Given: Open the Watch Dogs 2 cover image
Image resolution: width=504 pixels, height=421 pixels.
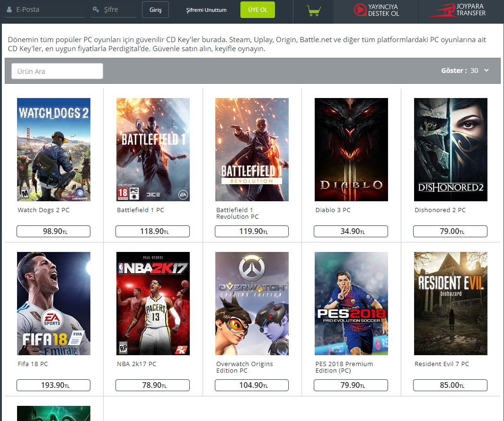Looking at the screenshot, I should tap(53, 150).
